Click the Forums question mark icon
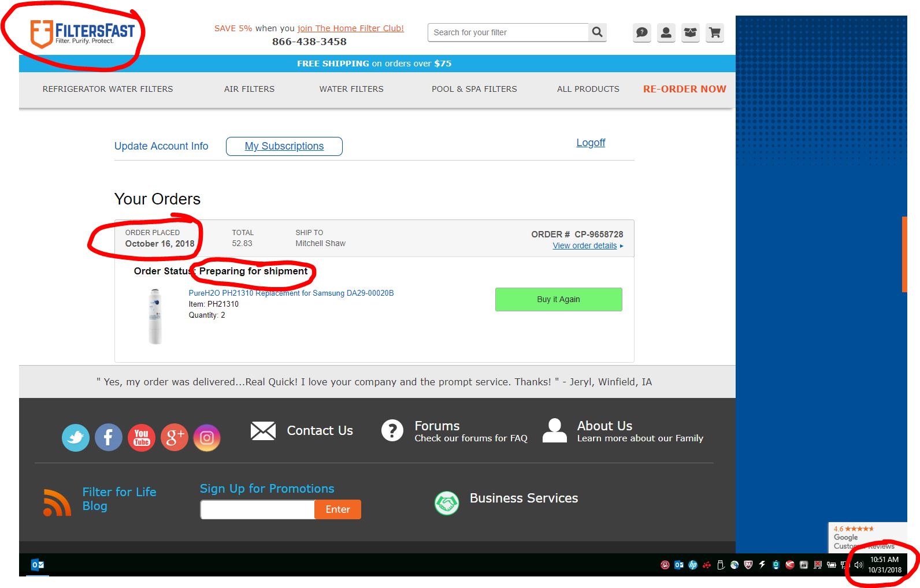 pyautogui.click(x=392, y=430)
